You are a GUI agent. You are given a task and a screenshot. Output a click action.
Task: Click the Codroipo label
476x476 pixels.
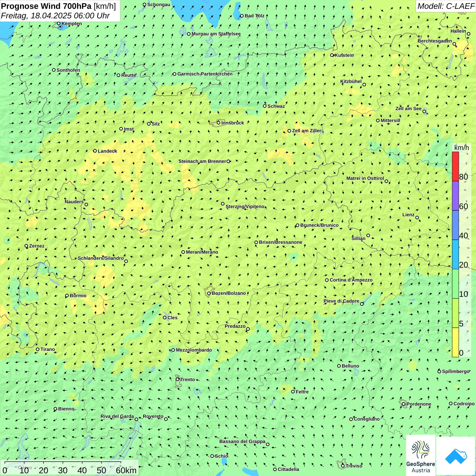coord(464,404)
